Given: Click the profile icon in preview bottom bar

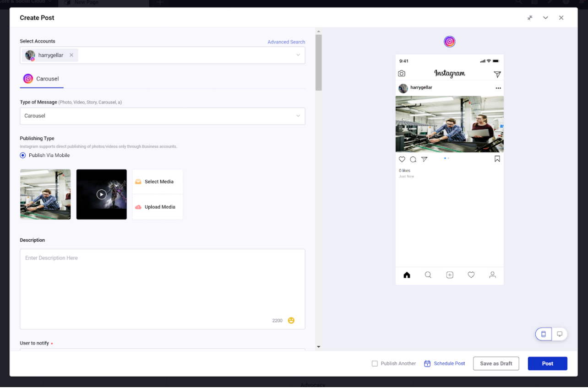Looking at the screenshot, I should pos(493,275).
